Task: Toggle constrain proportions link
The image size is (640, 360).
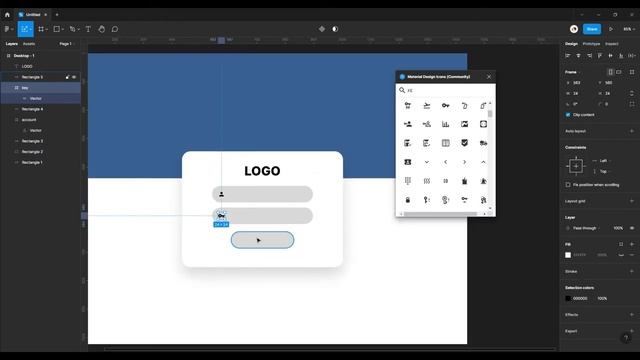Action: click(632, 93)
